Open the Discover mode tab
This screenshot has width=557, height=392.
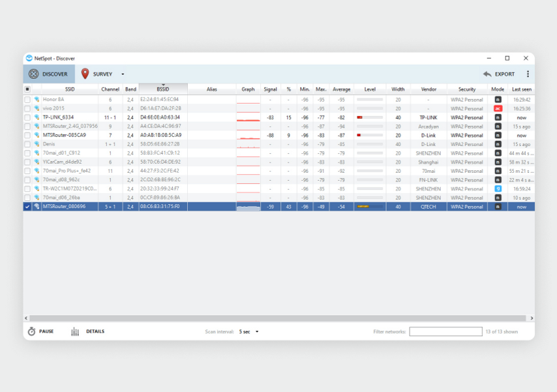tap(49, 74)
